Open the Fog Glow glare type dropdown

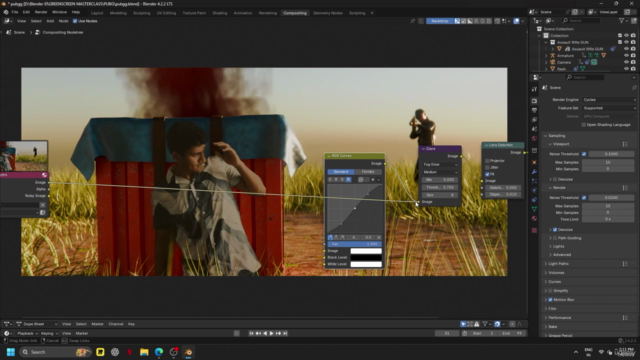pyautogui.click(x=440, y=164)
